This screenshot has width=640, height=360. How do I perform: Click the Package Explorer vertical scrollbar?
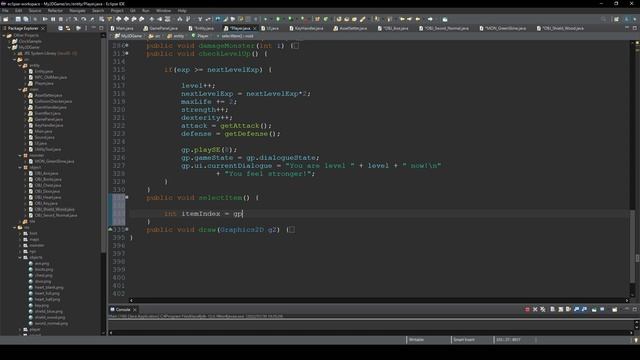pos(103,143)
